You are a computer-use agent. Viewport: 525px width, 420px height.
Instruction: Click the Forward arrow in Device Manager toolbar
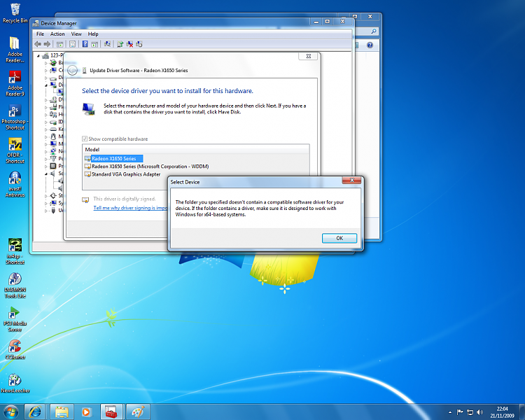pos(47,44)
